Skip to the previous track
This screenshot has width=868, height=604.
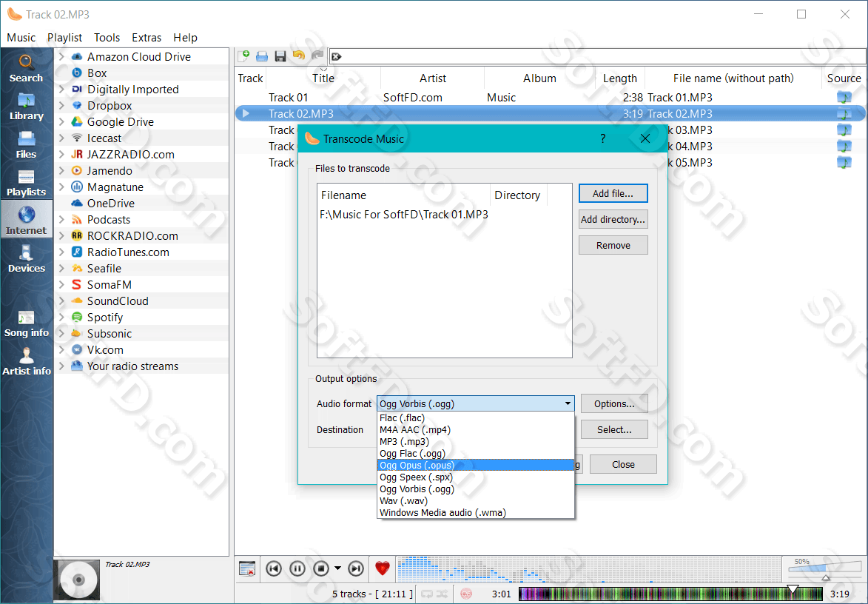[x=274, y=568]
